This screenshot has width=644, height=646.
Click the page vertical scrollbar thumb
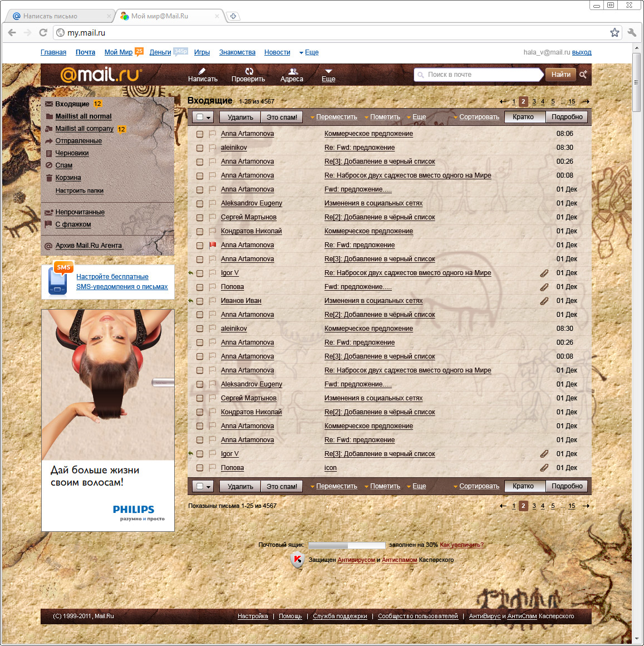637,82
